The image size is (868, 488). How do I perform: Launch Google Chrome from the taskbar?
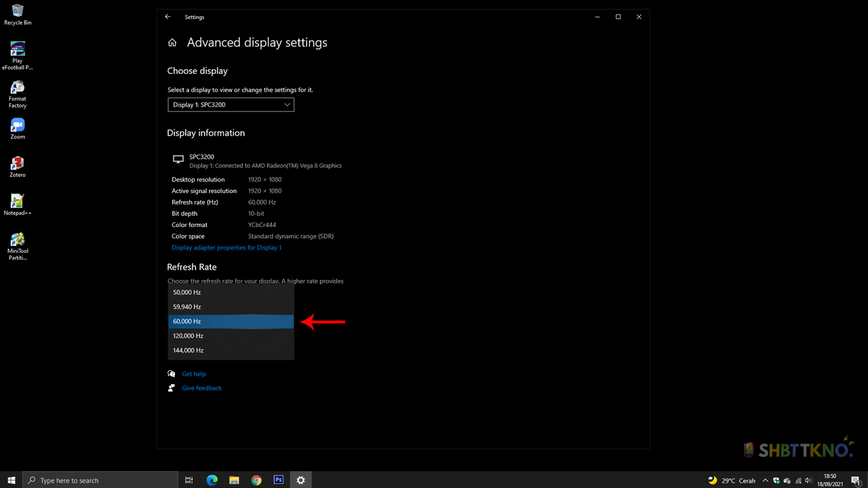tap(256, 480)
